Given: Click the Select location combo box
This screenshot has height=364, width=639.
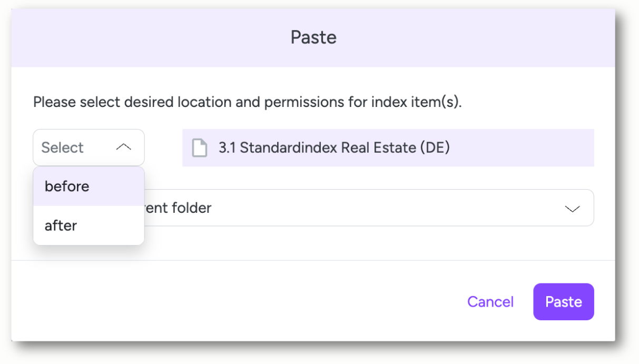Looking at the screenshot, I should 89,147.
